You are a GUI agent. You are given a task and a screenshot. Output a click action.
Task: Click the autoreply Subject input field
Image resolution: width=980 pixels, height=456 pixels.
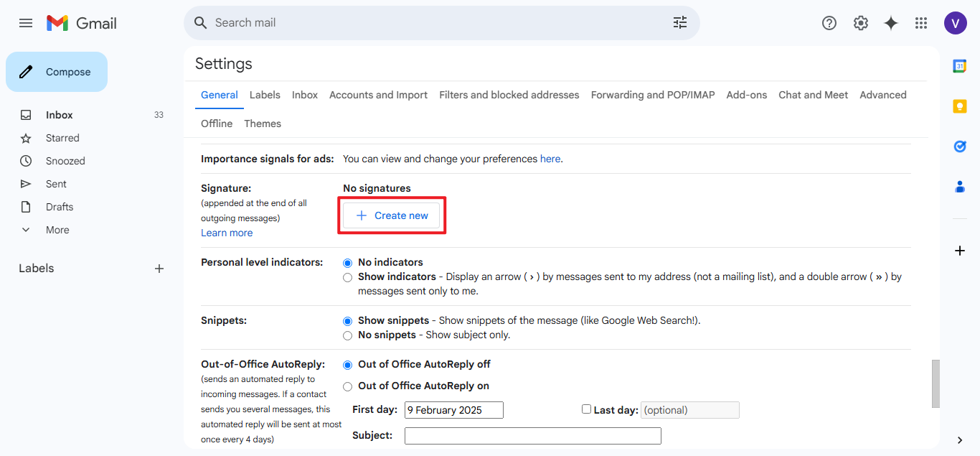532,436
